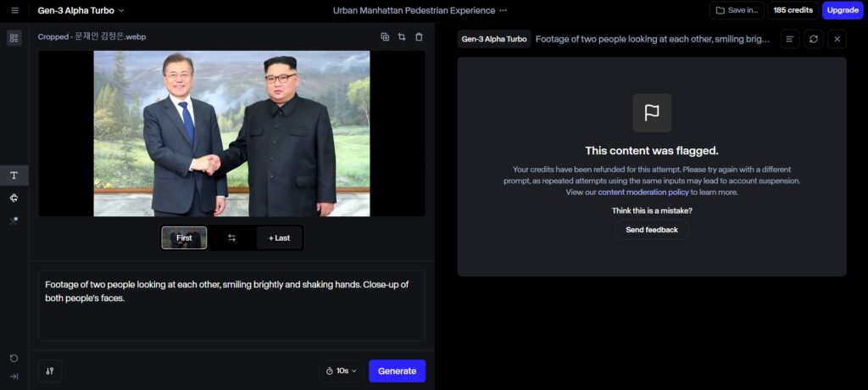Screen dimensions: 868x390
Task: Duplicate the uploaded image with copy icon
Action: 385,37
